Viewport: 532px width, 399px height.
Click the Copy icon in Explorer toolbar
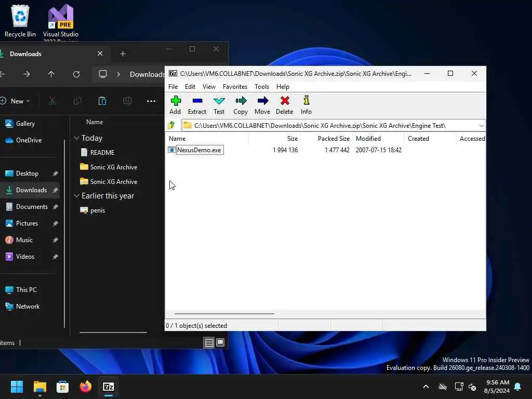[77, 101]
